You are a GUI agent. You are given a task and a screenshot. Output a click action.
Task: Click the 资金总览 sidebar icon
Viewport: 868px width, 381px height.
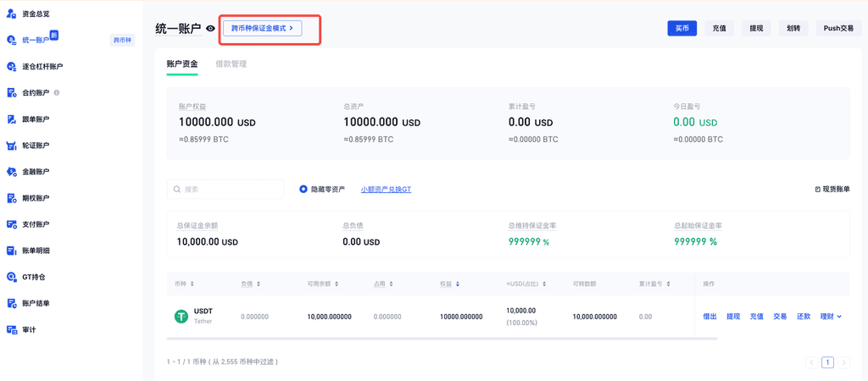tap(12, 14)
